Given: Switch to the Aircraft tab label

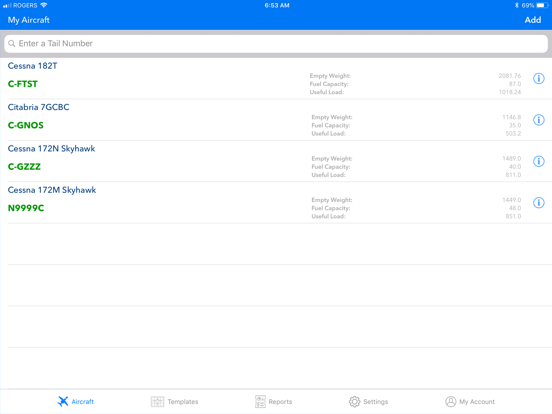Looking at the screenshot, I should 83,402.
